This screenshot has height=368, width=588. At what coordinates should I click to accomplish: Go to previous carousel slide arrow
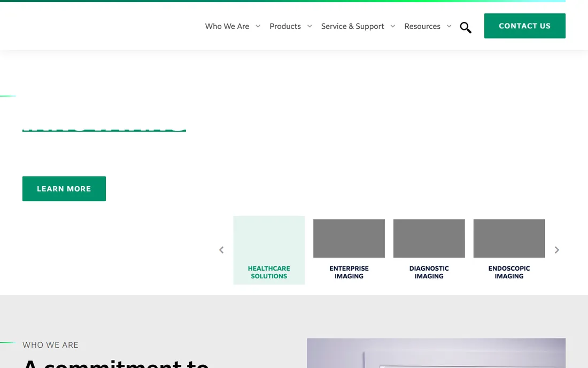[221, 250]
